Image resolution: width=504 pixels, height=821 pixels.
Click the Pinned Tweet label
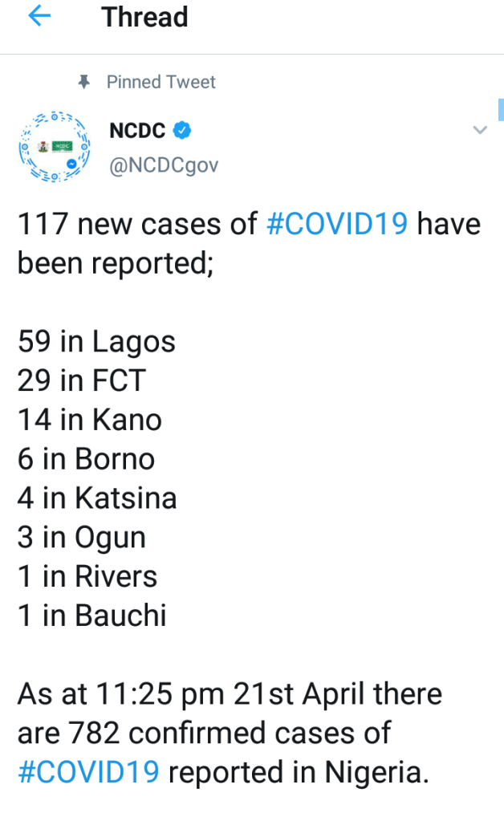(x=161, y=82)
